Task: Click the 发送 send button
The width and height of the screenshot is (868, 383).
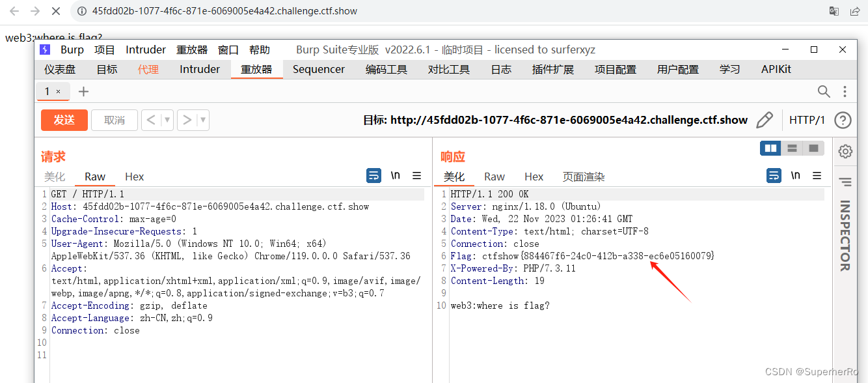Action: tap(64, 120)
